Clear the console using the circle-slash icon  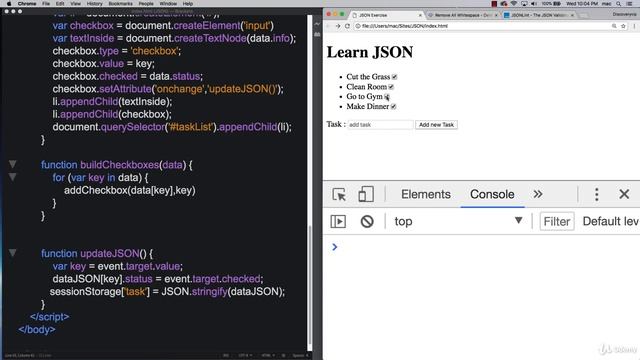point(367,221)
